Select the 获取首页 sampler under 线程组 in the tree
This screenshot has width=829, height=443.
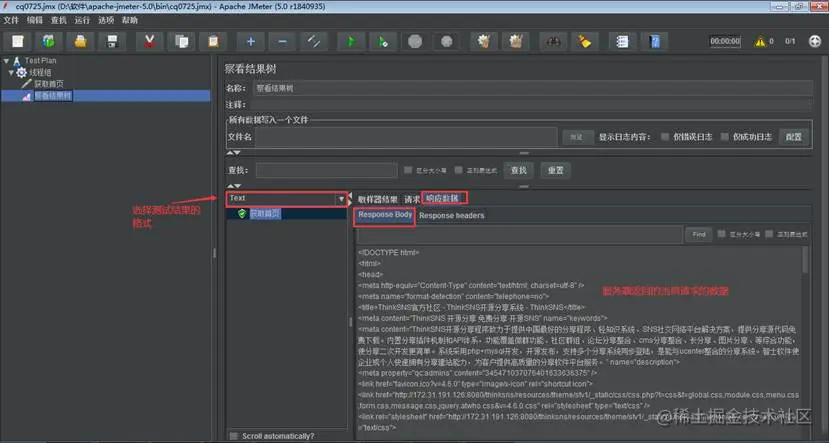(49, 84)
